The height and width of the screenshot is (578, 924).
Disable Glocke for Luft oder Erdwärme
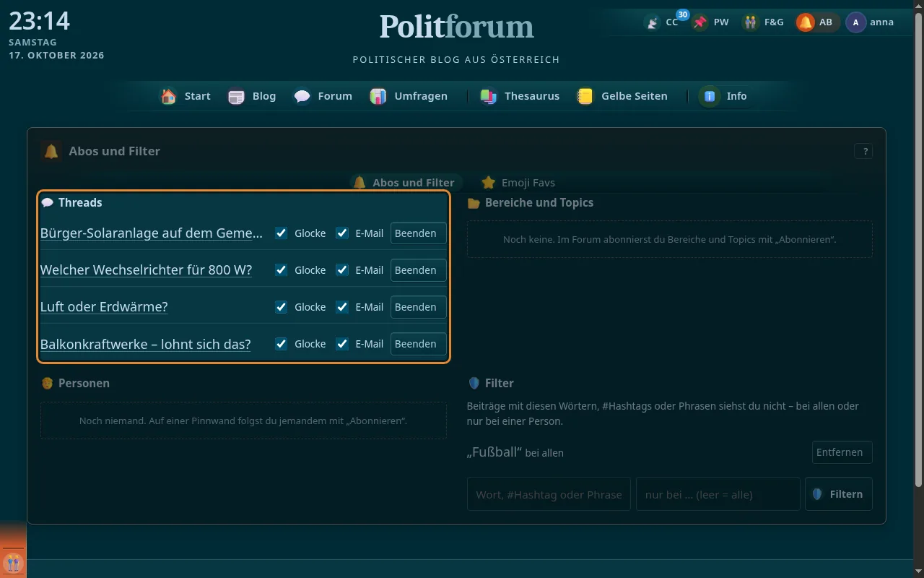click(282, 307)
